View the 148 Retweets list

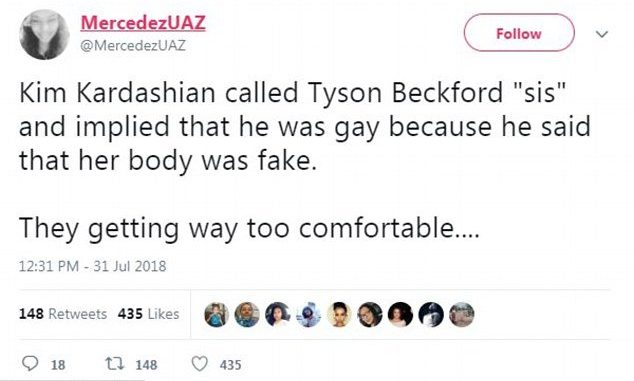point(63,314)
